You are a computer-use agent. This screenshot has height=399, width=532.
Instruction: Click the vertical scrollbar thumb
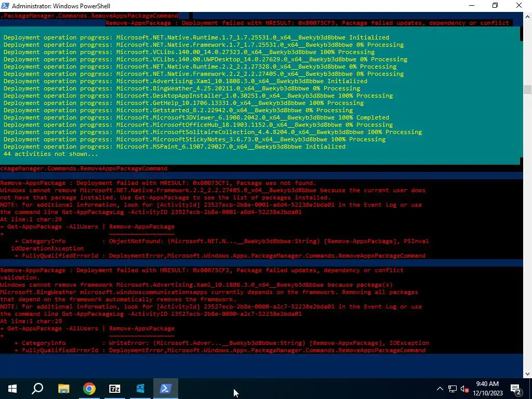(x=527, y=89)
